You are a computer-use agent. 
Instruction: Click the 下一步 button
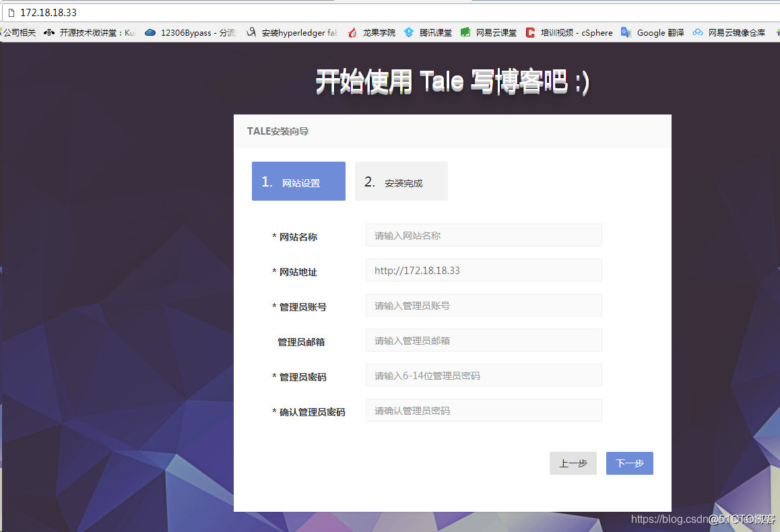(629, 463)
